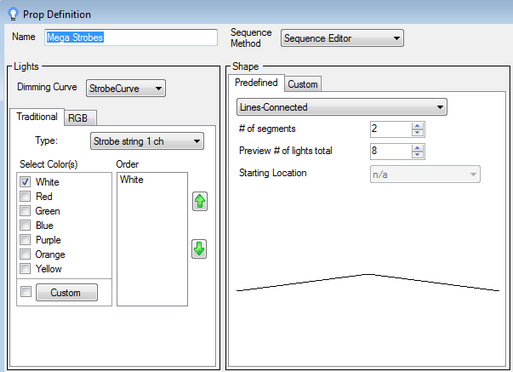
Task: Increase the number of segments with up arrow
Action: pyautogui.click(x=417, y=126)
